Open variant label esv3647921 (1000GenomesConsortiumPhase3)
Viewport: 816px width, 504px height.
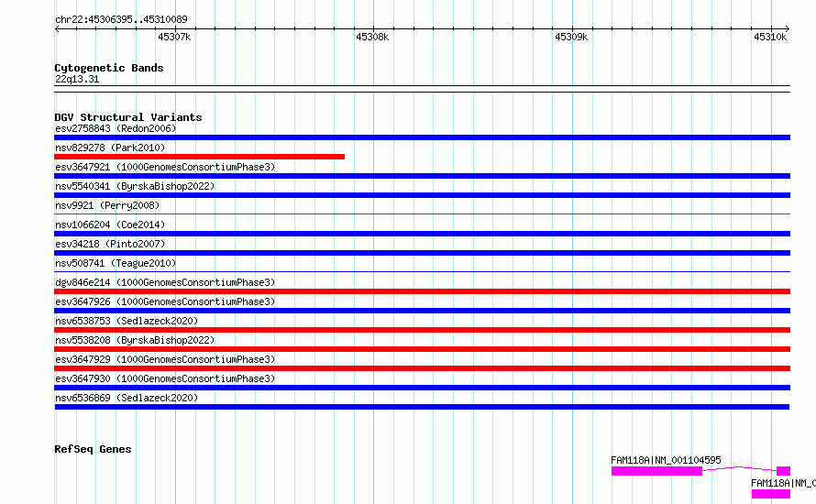pyautogui.click(x=165, y=167)
